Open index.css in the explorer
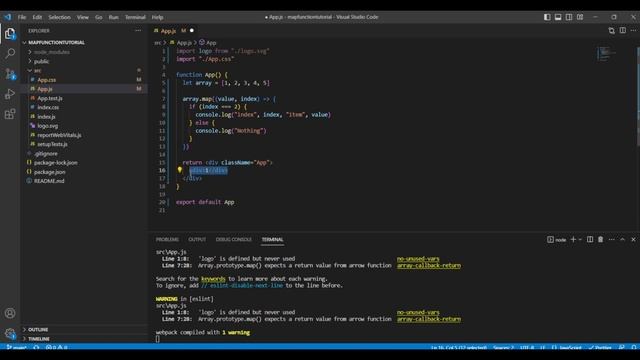Screen dimensions: 640x360 [x=48, y=107]
